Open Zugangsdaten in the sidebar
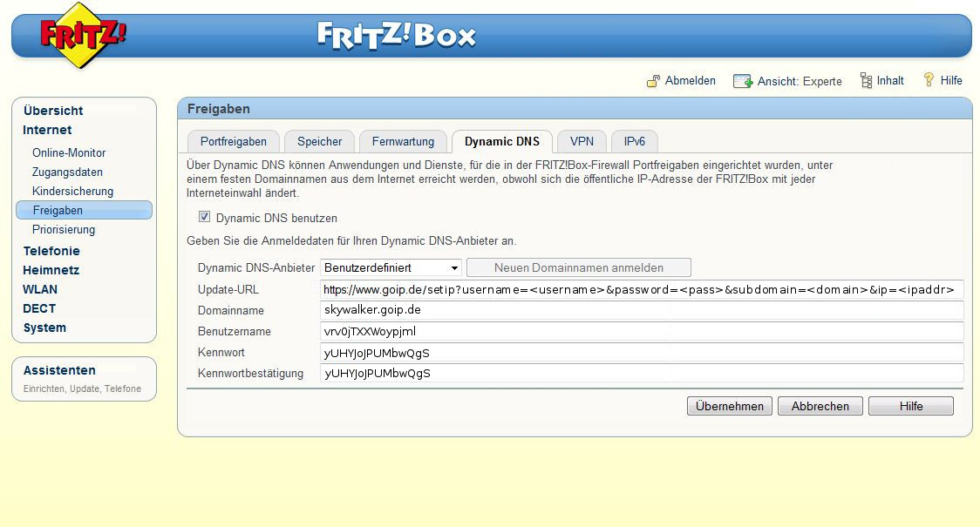This screenshot has height=527, width=980. (x=67, y=172)
